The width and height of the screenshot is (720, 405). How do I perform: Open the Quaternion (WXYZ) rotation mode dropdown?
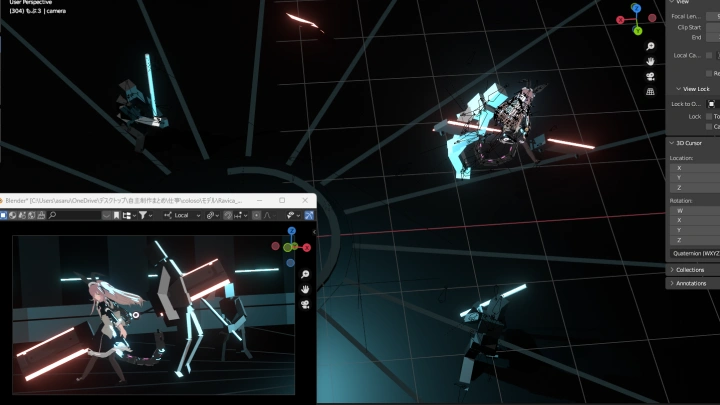click(695, 253)
